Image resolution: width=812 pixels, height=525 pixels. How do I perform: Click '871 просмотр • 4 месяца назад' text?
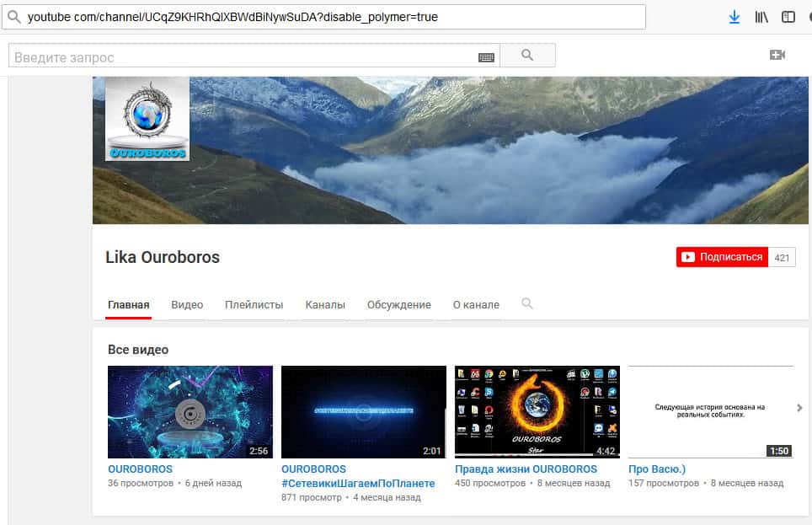351,497
